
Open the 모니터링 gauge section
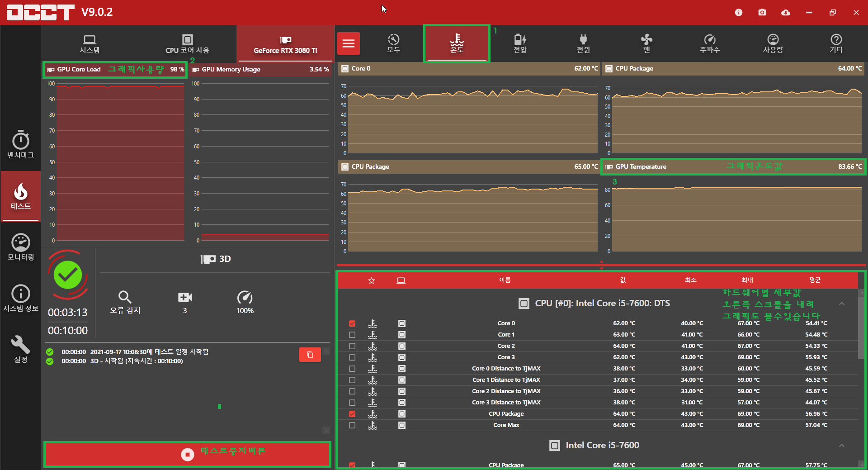click(x=20, y=247)
